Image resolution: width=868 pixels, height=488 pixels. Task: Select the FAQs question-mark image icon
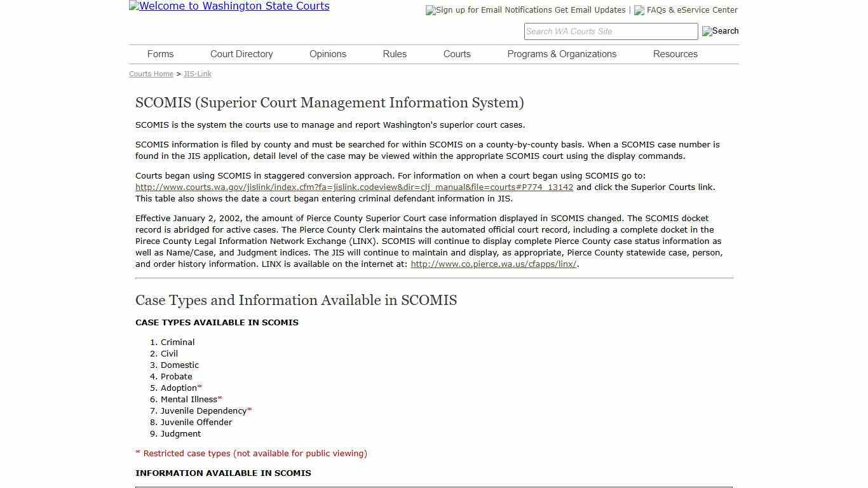639,10
